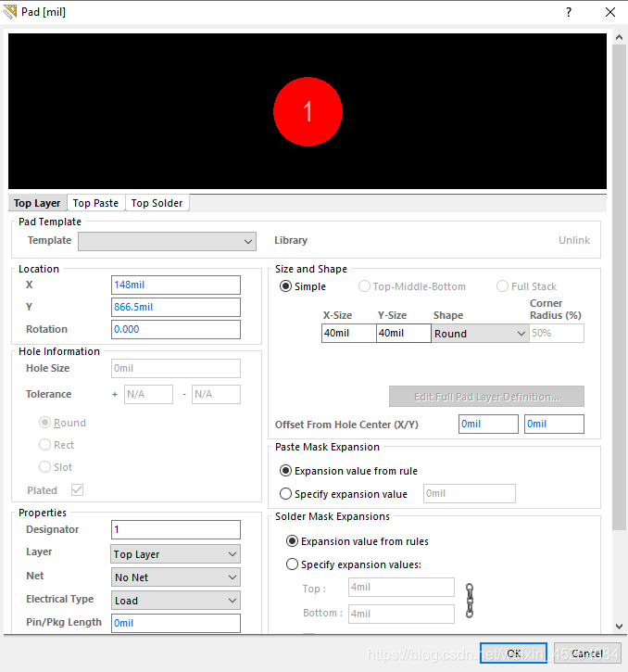Click the Pin/Pkg Length field
The image size is (628, 672).
tap(176, 623)
